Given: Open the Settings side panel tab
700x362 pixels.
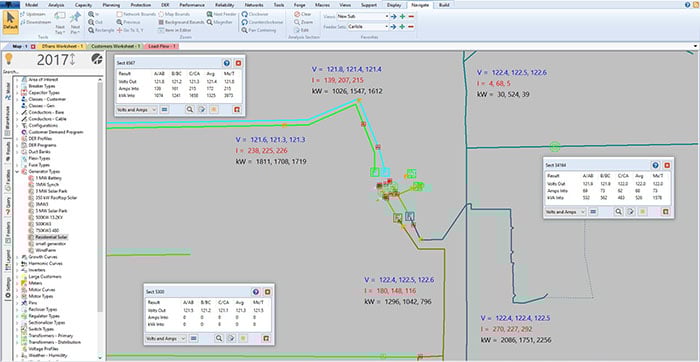Looking at the screenshot, I should 8,289.
